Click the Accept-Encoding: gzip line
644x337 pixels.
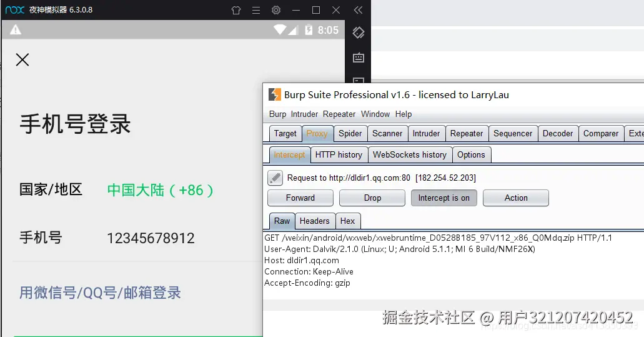(307, 283)
